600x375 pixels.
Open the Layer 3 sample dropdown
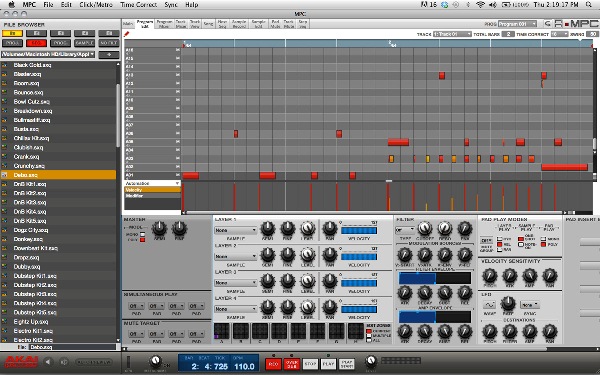[235, 283]
